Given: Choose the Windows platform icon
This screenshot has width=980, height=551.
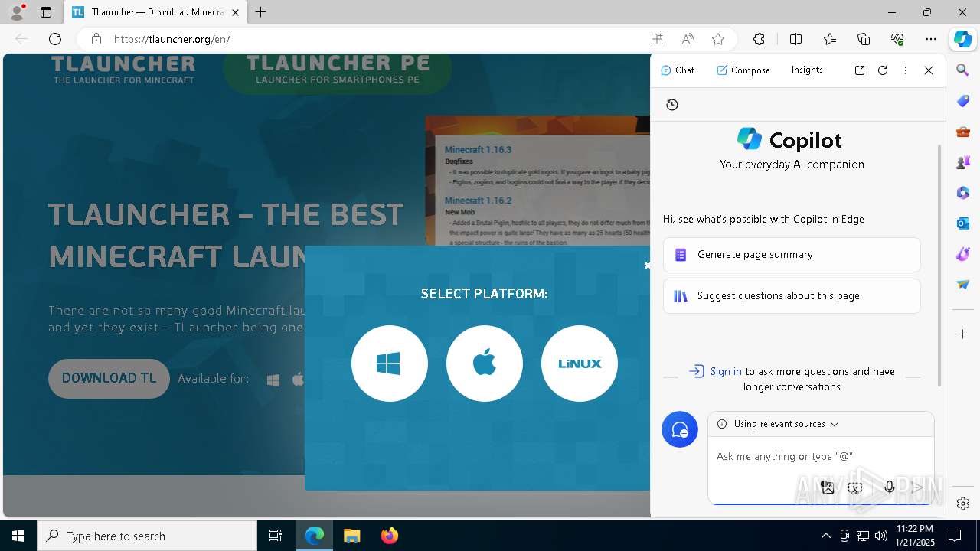Looking at the screenshot, I should (389, 364).
